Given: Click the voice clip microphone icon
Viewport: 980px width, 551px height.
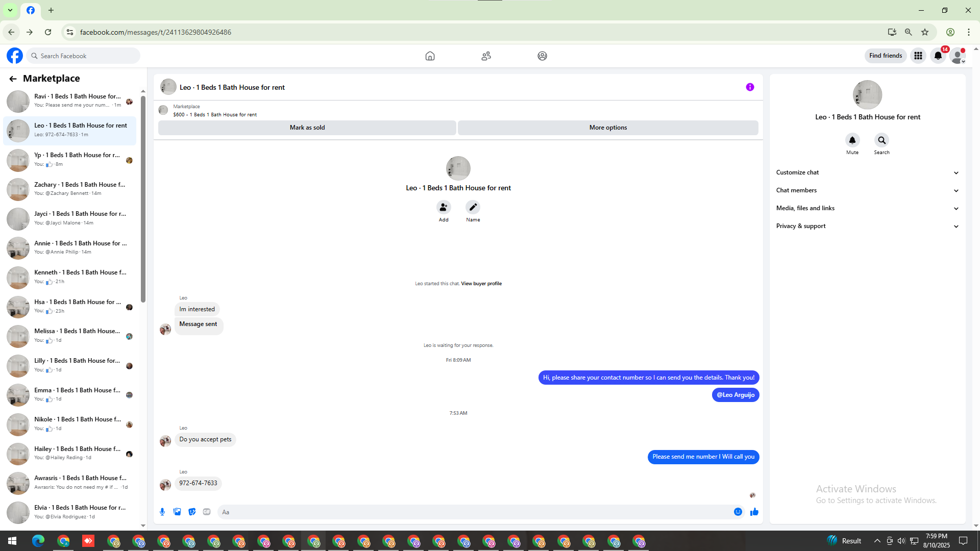Looking at the screenshot, I should click(x=162, y=512).
